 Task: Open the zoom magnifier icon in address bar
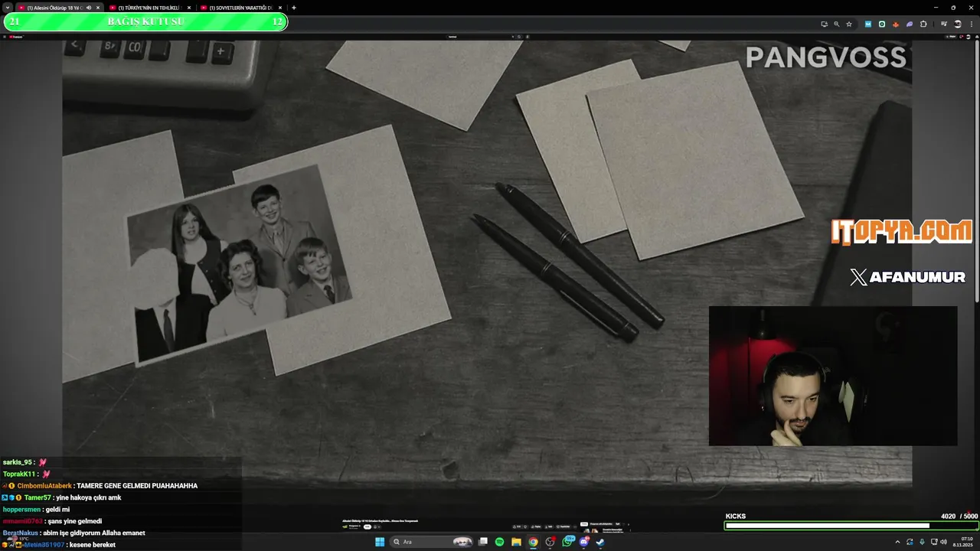coord(837,24)
